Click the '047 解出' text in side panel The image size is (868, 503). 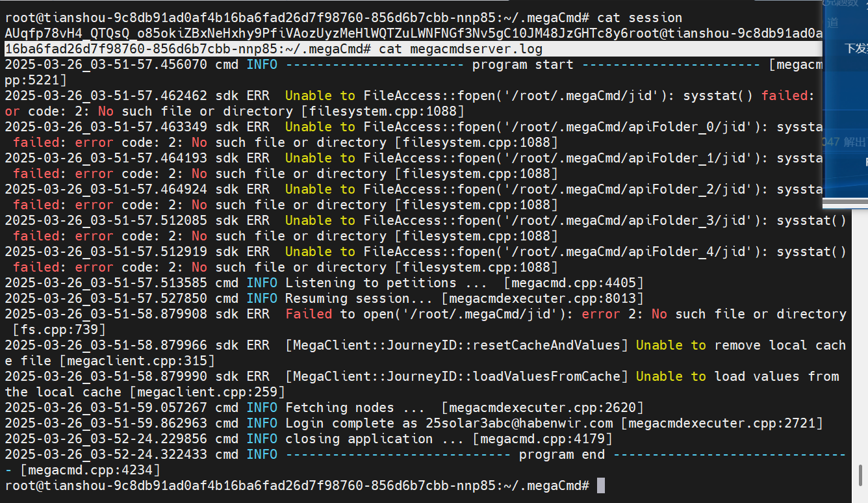[844, 142]
